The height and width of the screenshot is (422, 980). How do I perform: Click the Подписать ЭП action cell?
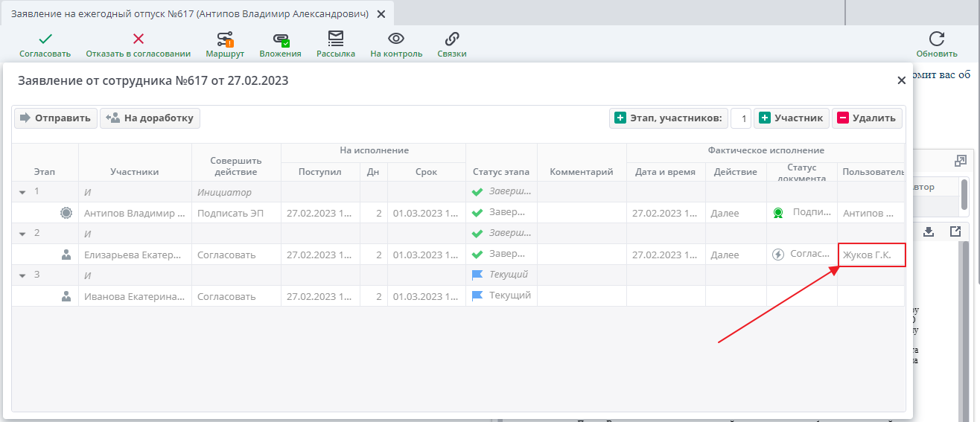click(x=236, y=213)
